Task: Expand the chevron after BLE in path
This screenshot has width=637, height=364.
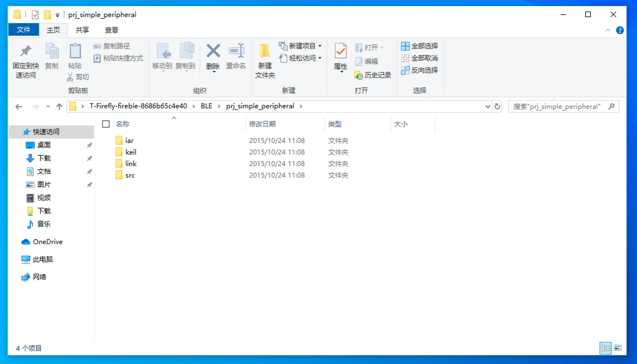Action: [219, 106]
